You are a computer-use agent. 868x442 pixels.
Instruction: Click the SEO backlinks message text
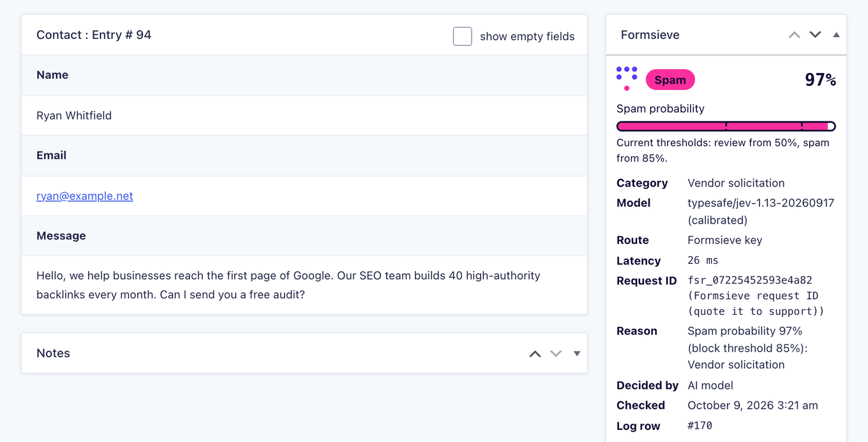[x=288, y=285]
